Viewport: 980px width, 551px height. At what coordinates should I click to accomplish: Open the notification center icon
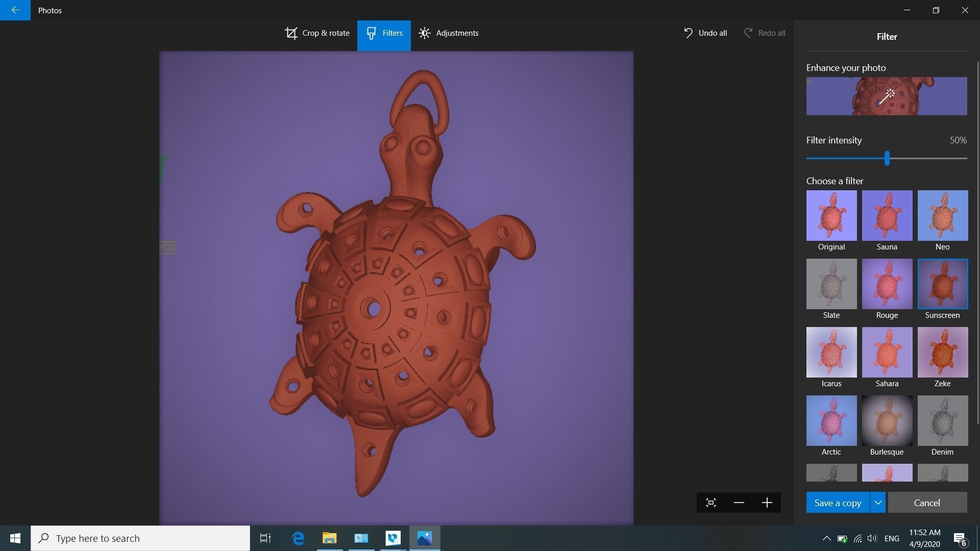point(960,538)
